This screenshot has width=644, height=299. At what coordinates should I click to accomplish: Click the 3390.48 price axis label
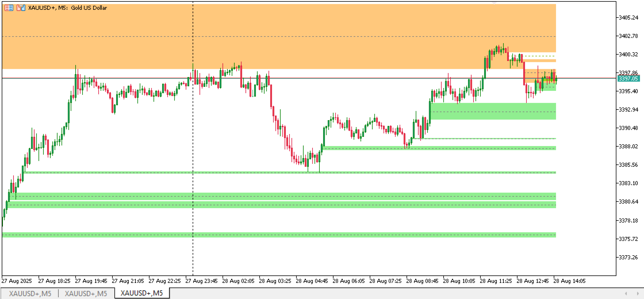click(628, 128)
